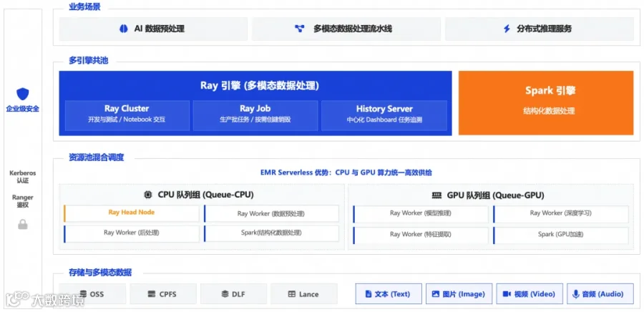Click the pipeline icon beside 多模态数据处理流水线
This screenshot has height=312, width=644.
pos(300,29)
